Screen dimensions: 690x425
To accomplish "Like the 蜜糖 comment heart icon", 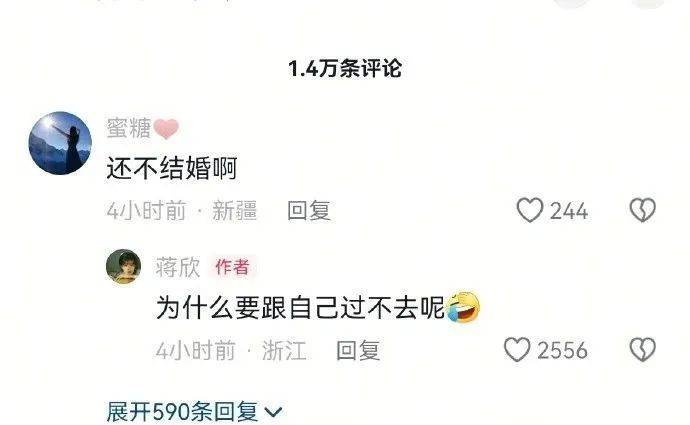I will tap(530, 210).
